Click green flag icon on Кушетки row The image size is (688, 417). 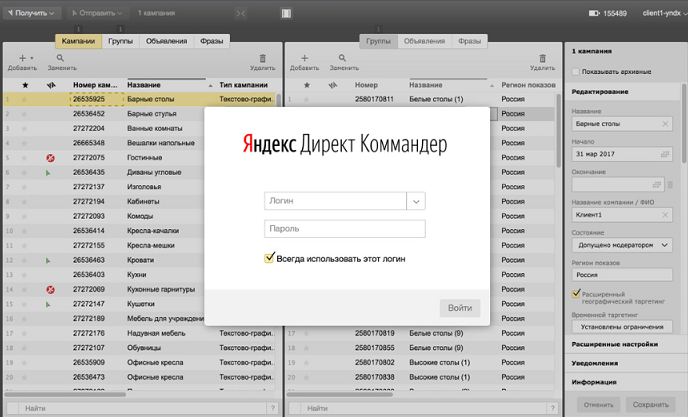[x=48, y=304]
